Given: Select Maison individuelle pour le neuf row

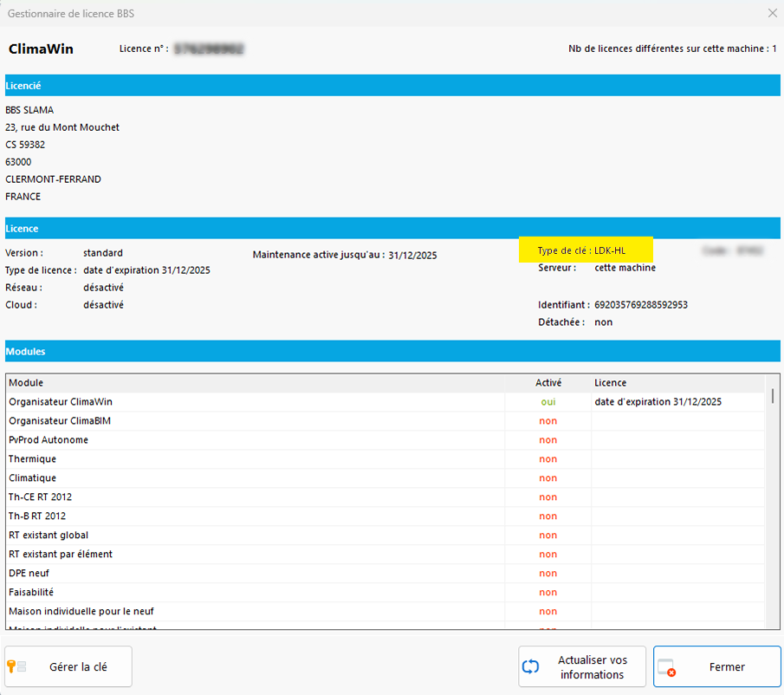Looking at the screenshot, I should (385, 610).
